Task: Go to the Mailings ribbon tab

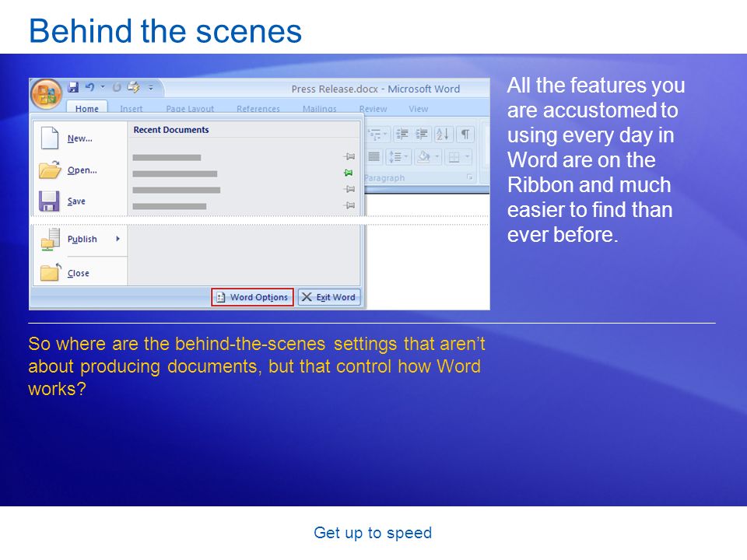Action: point(319,109)
